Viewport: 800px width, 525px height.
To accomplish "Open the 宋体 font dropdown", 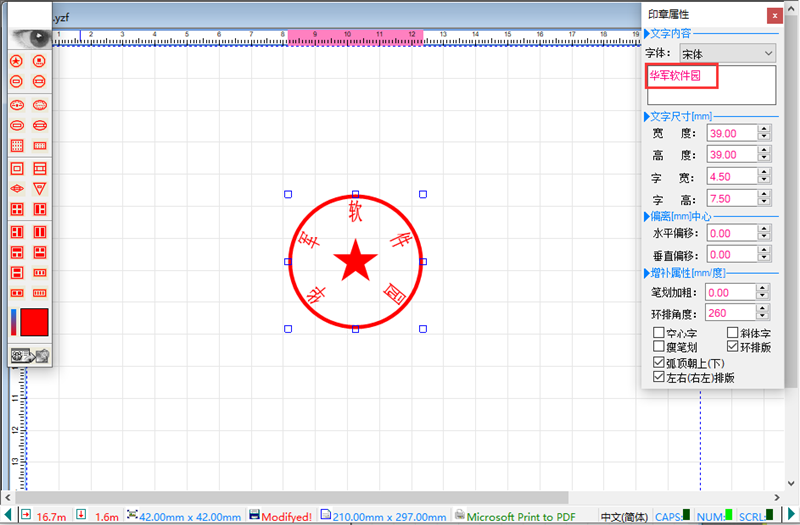I will click(768, 53).
